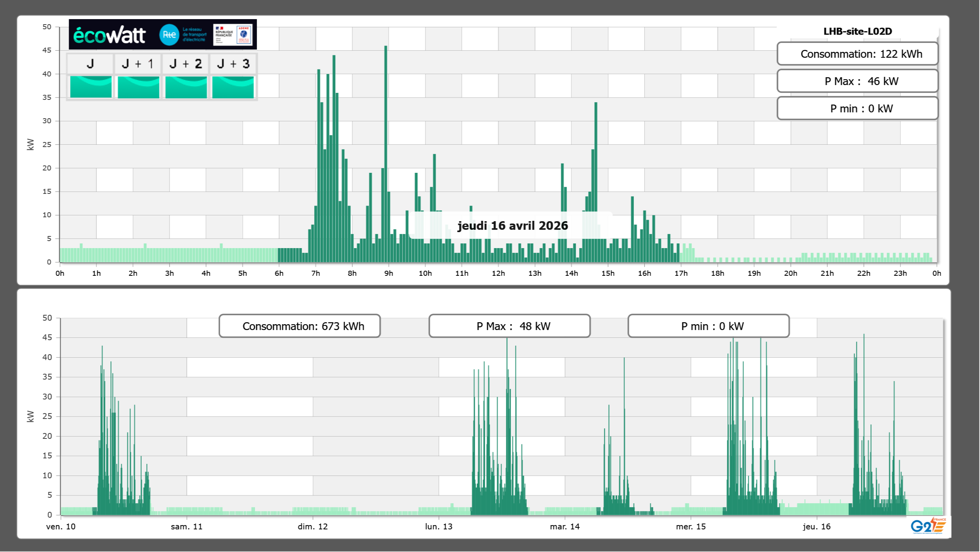Select the green J + 1 signal
The image size is (980, 552).
click(138, 87)
